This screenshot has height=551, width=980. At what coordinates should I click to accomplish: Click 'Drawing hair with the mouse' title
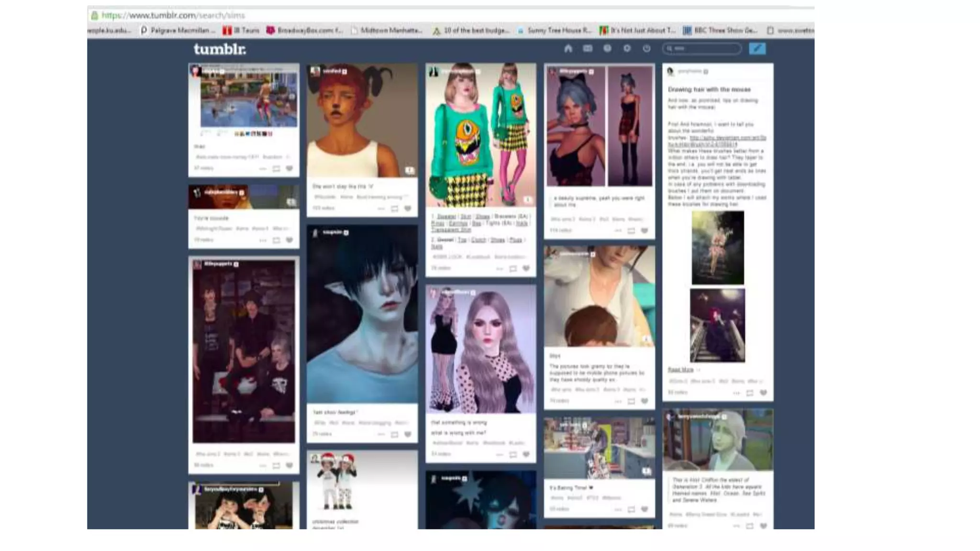pyautogui.click(x=709, y=89)
